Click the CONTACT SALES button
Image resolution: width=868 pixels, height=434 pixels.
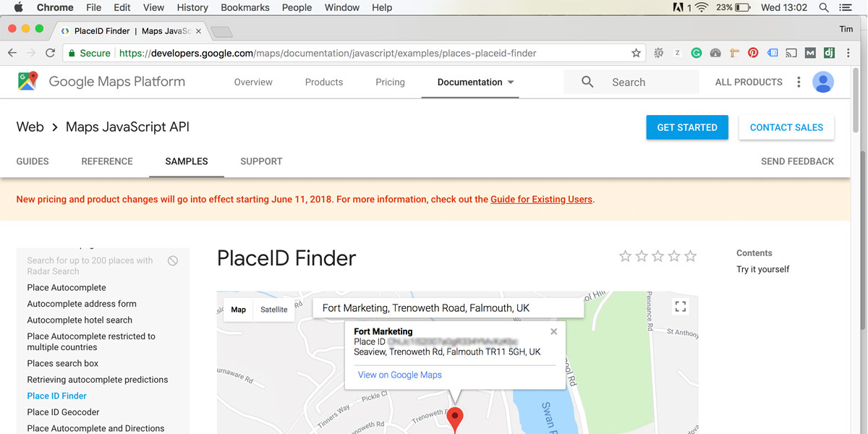click(786, 127)
